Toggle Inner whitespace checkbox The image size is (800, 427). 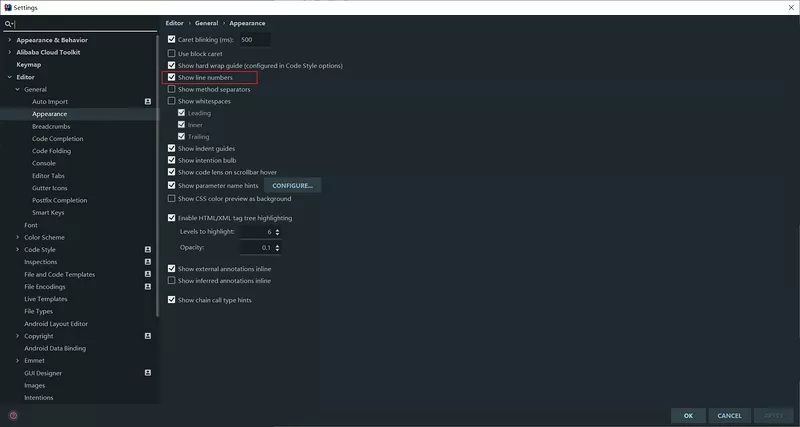coord(181,124)
